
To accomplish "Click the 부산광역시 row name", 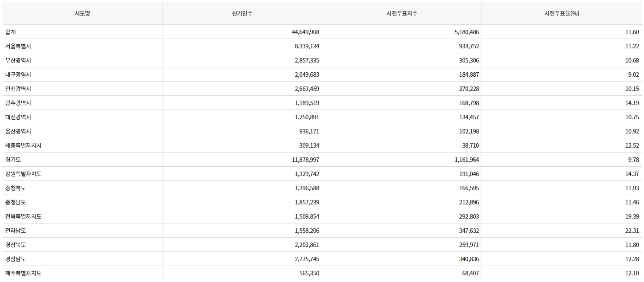I will [18, 60].
